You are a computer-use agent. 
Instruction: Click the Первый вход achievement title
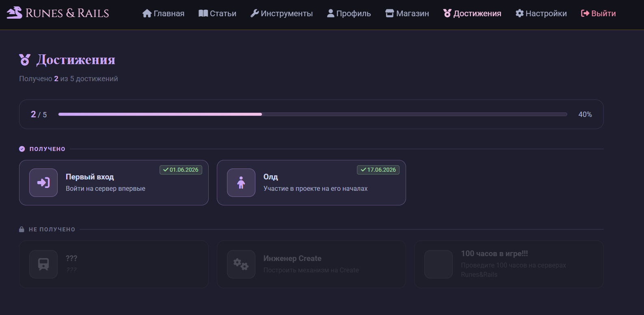tap(90, 177)
